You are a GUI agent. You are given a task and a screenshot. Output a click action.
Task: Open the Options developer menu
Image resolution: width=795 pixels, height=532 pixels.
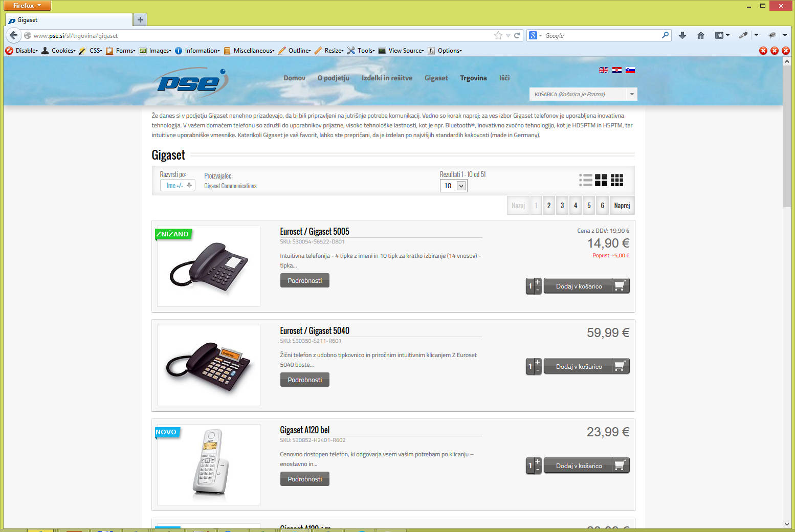point(445,51)
